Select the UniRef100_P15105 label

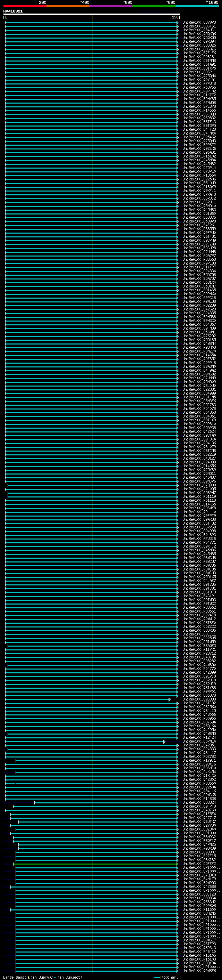199,955
